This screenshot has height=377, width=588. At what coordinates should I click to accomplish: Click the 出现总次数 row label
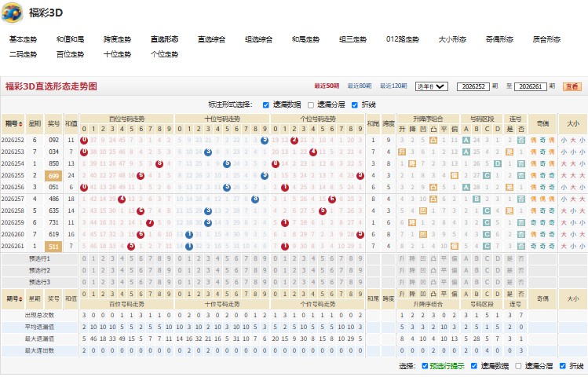click(x=39, y=316)
